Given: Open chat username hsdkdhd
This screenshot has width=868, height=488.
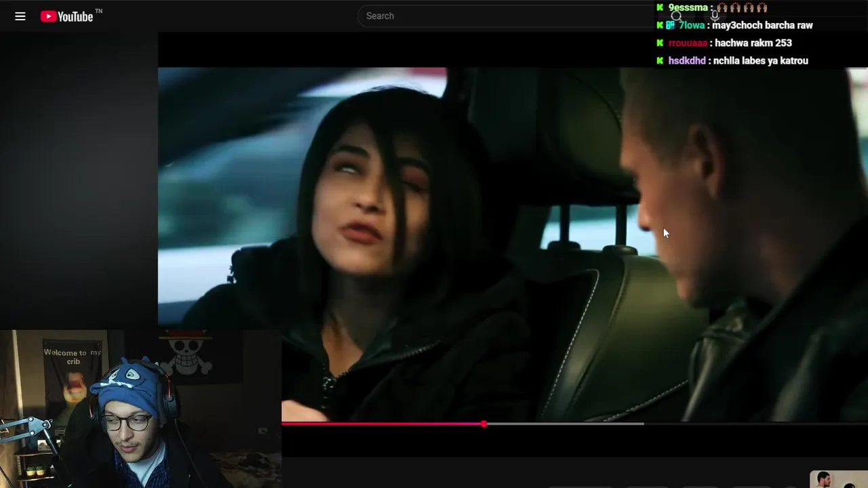Looking at the screenshot, I should tap(687, 60).
